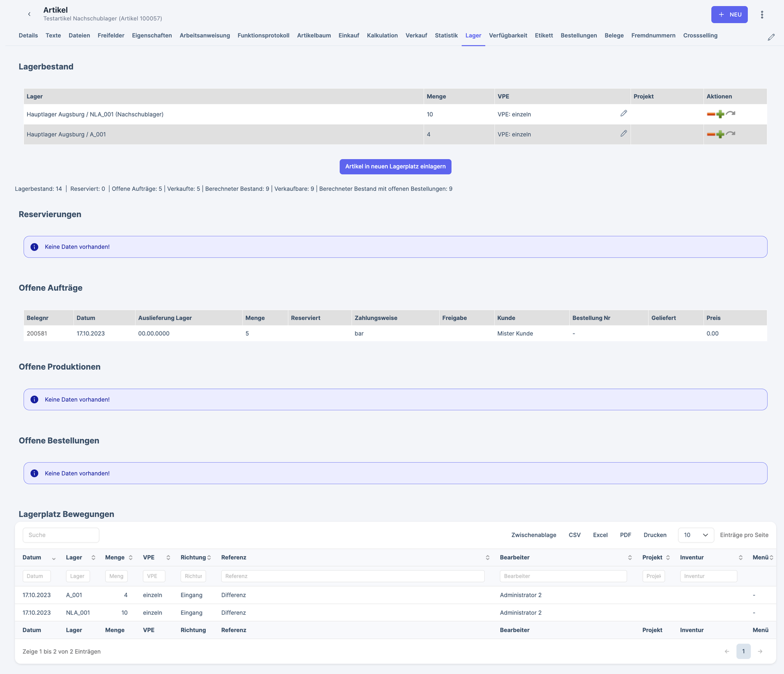Go to next page in Lagerplatz Bewegungen
Viewport: 784px width, 674px height.
tap(760, 651)
